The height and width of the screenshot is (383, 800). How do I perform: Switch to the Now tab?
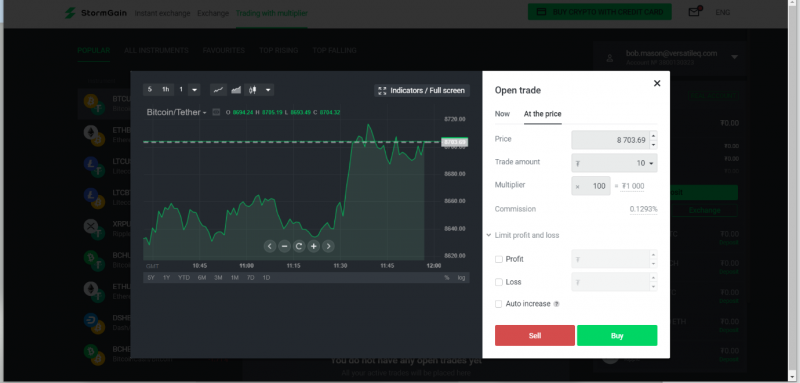click(502, 114)
